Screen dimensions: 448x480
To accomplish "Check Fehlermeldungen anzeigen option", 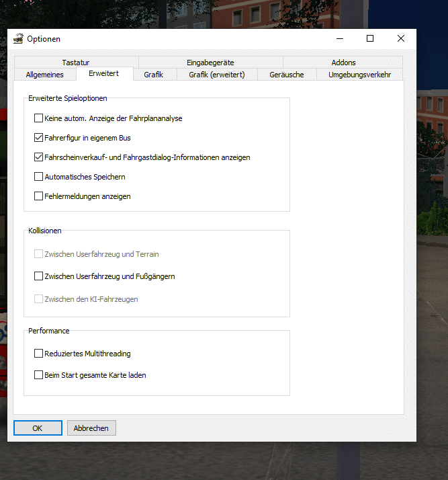I will (x=38, y=196).
